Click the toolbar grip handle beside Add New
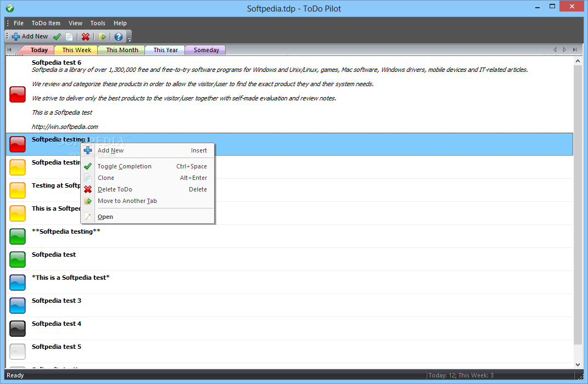Screen dimensions: 588x384 coord(7,36)
